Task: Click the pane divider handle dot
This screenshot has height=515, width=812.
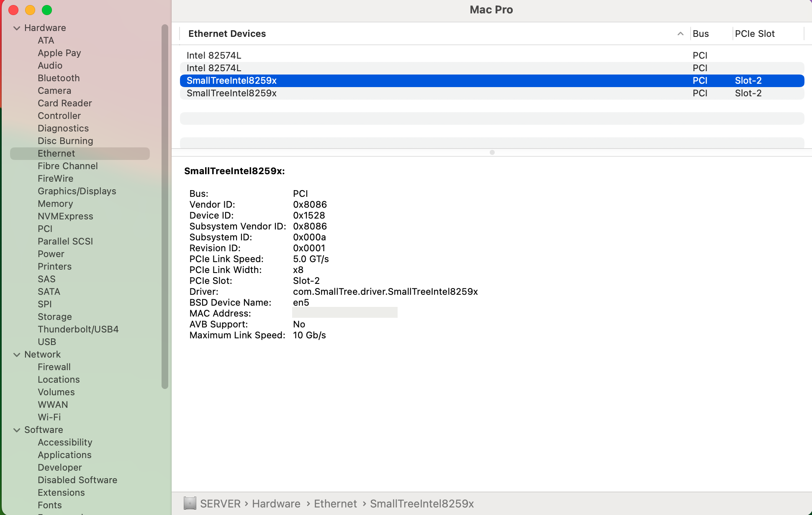Action: click(492, 152)
